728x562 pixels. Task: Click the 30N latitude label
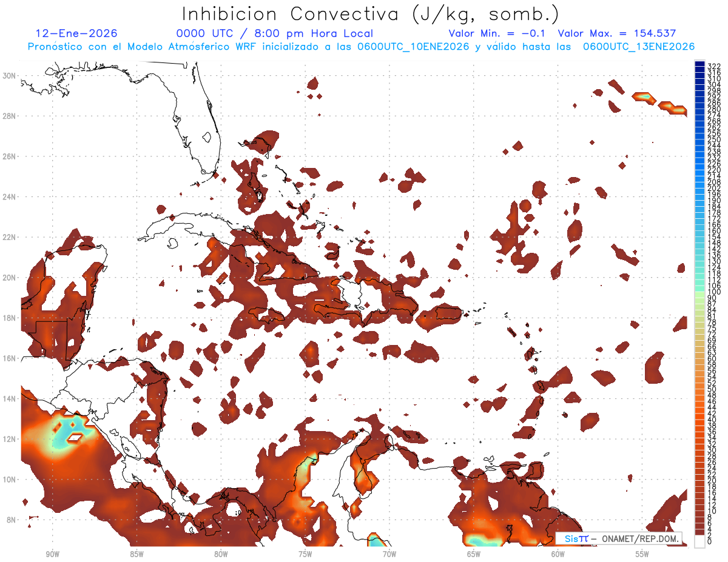(10, 76)
